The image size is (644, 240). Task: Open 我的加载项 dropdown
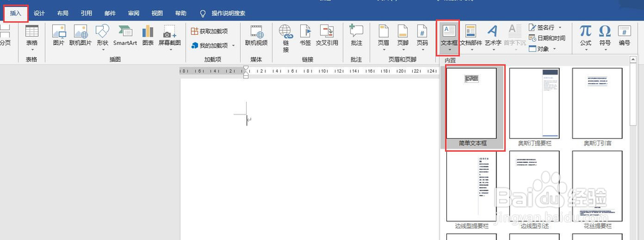coord(213,45)
